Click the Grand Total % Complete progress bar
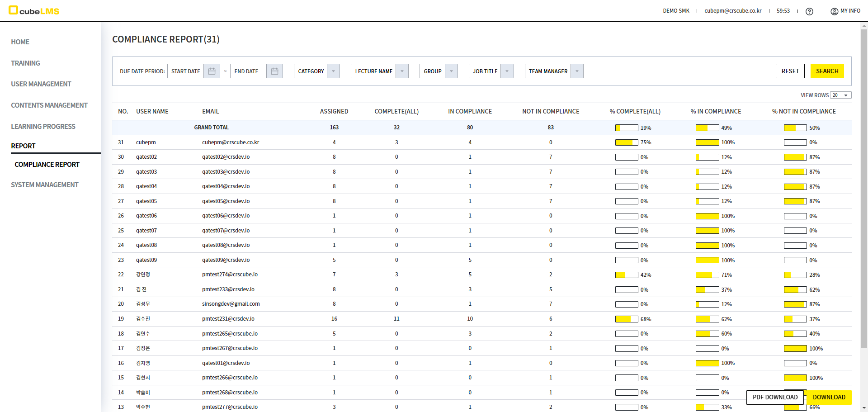This screenshot has height=412, width=868. click(626, 128)
